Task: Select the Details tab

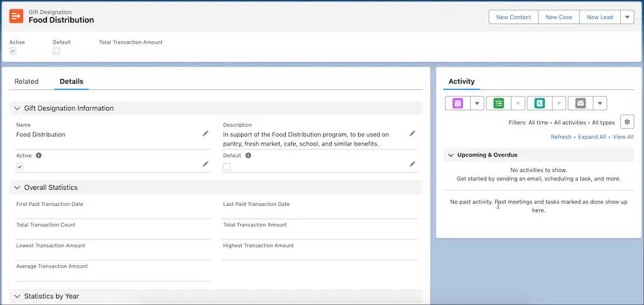Action: (x=71, y=81)
